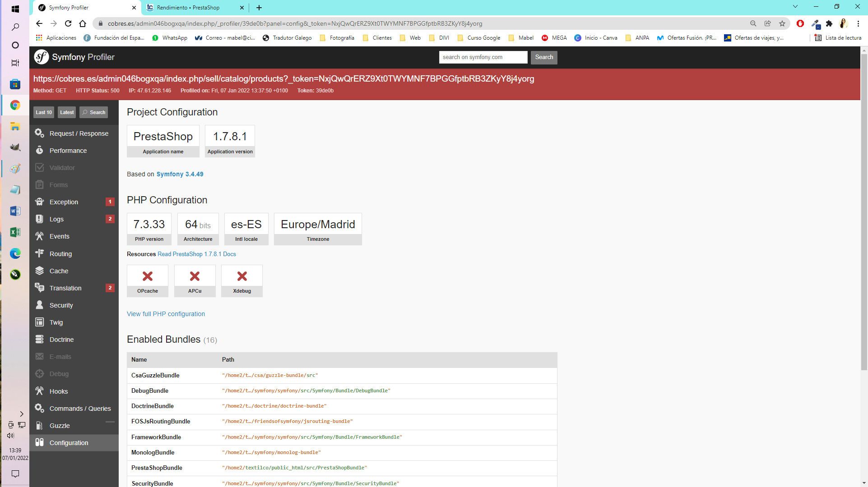Select the CsaGuzzleBundle row name

[x=155, y=376]
